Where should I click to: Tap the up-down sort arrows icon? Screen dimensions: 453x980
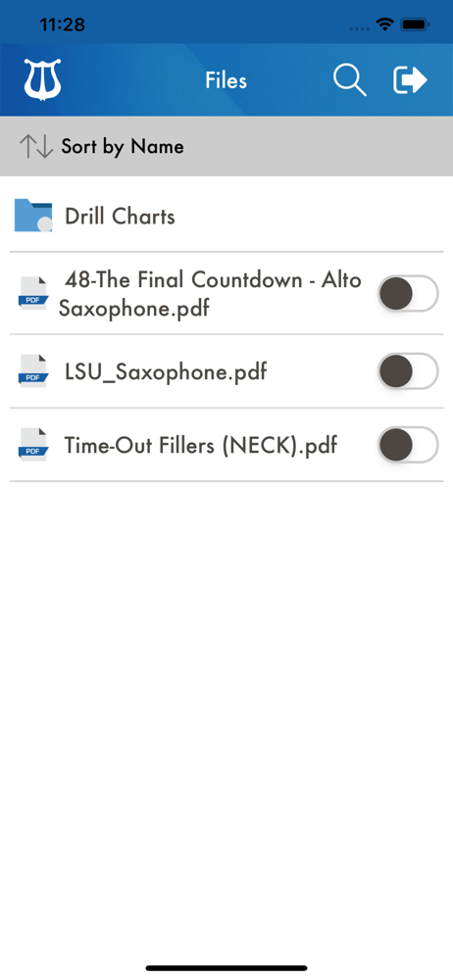(35, 146)
